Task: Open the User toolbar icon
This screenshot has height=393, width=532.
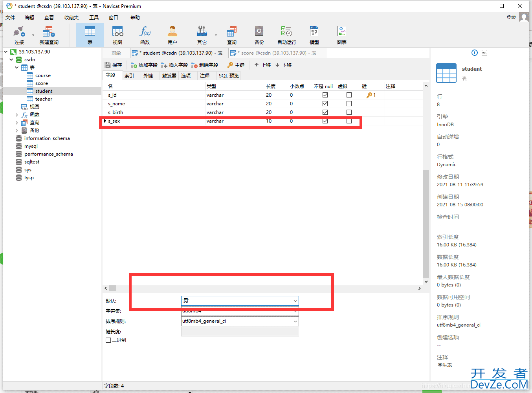Action: 172,35
